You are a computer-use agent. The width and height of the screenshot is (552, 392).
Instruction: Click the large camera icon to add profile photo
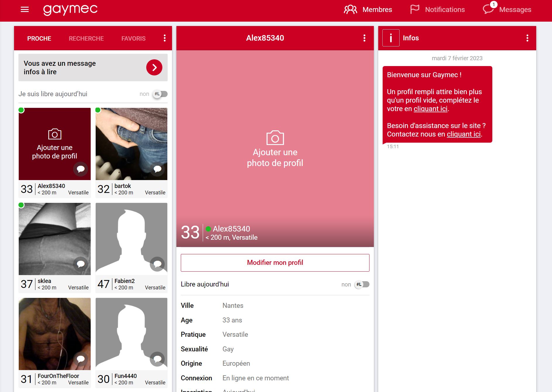click(x=275, y=138)
